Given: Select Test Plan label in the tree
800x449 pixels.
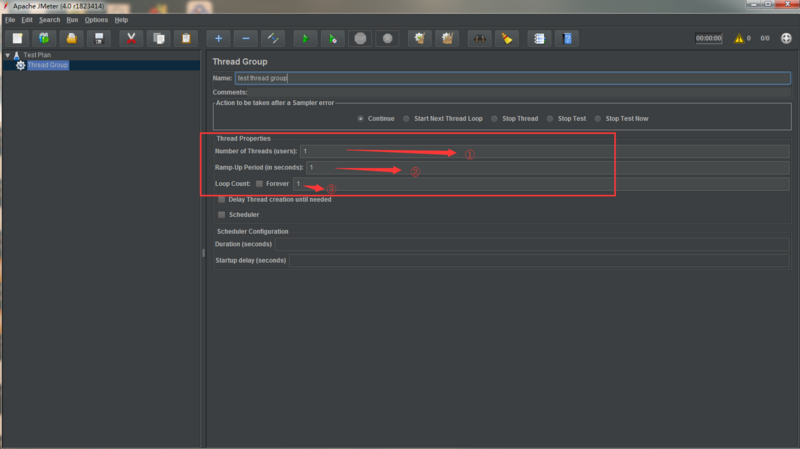Looking at the screenshot, I should tap(37, 55).
